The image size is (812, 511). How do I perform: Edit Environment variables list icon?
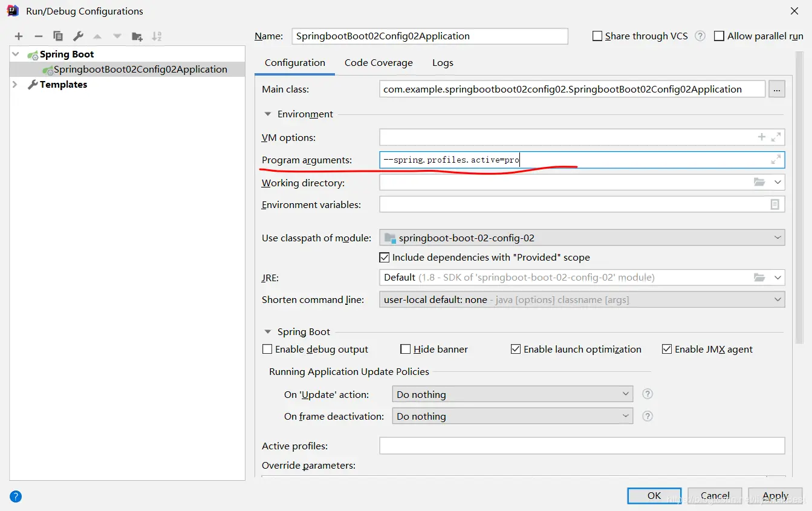point(775,204)
